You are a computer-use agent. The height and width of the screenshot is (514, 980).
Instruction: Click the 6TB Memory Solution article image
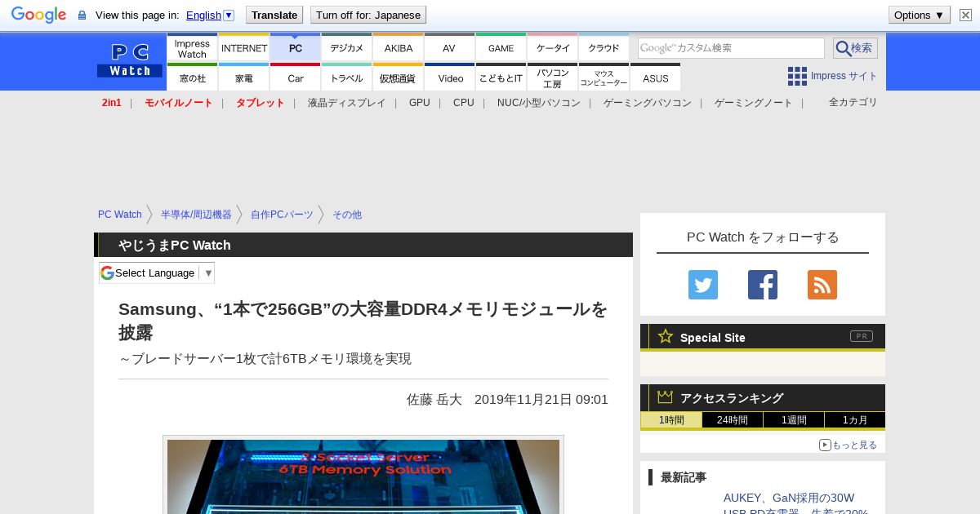(x=363, y=476)
